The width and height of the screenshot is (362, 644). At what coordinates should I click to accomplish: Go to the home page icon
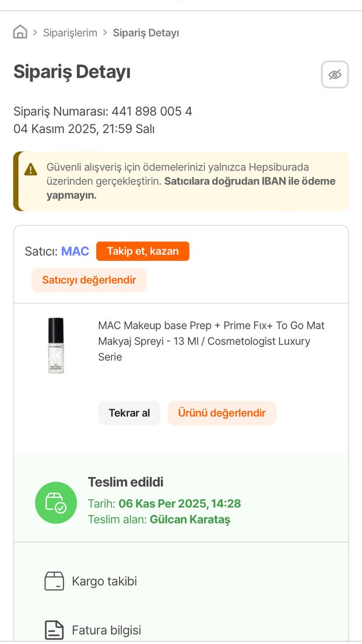(20, 32)
